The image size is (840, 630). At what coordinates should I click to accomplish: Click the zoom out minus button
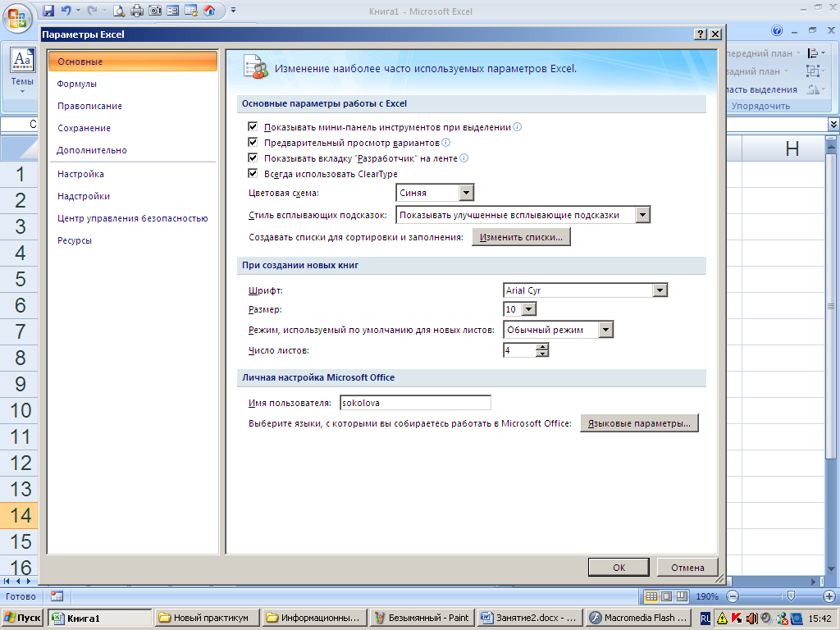point(733,596)
